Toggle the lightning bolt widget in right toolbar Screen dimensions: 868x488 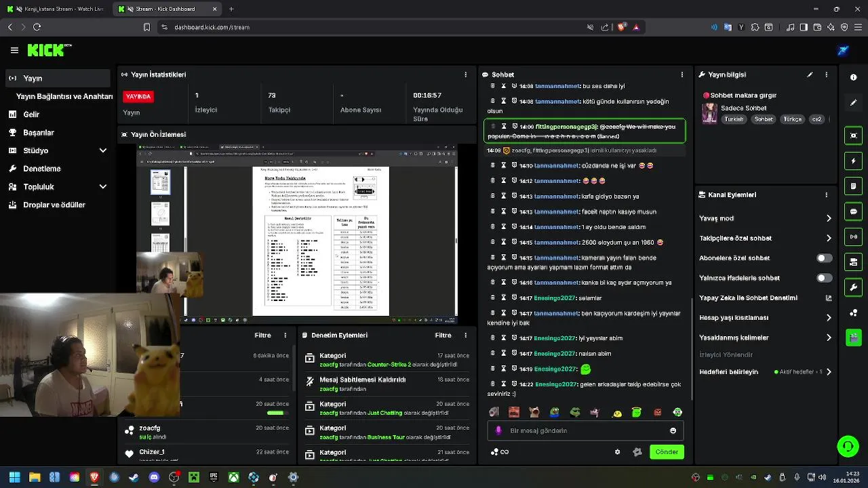(854, 161)
